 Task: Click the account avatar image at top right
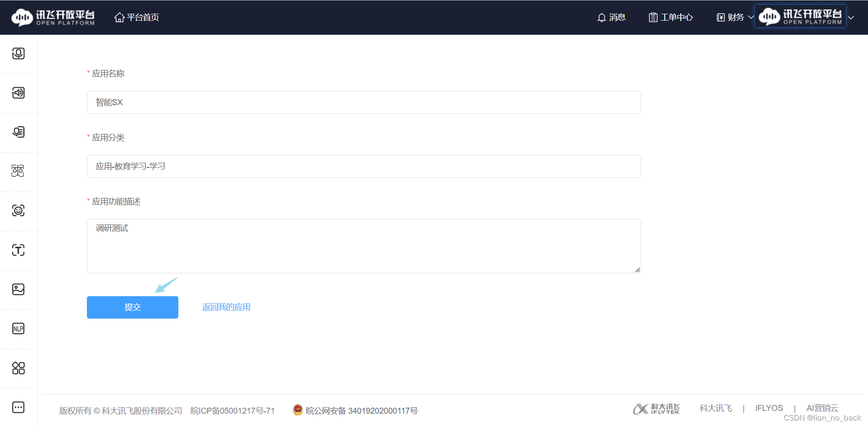point(800,16)
